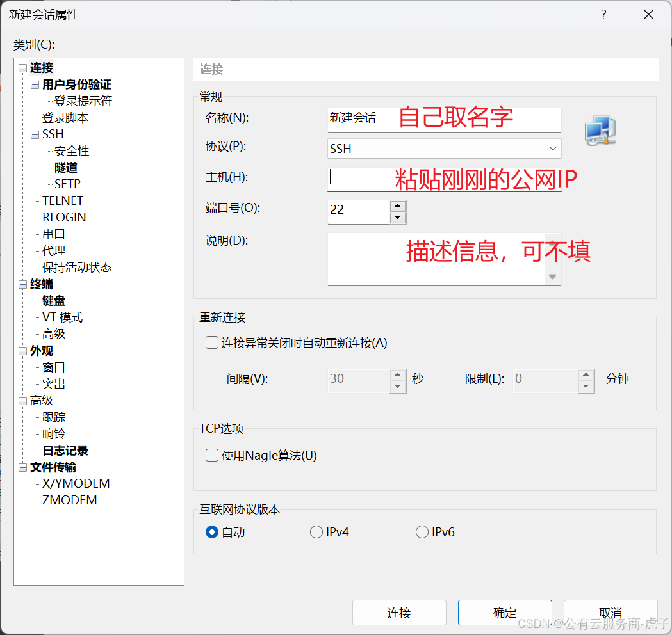This screenshot has height=635, width=672.
Task: Select ZMODEM in the tree
Action: pyautogui.click(x=69, y=500)
